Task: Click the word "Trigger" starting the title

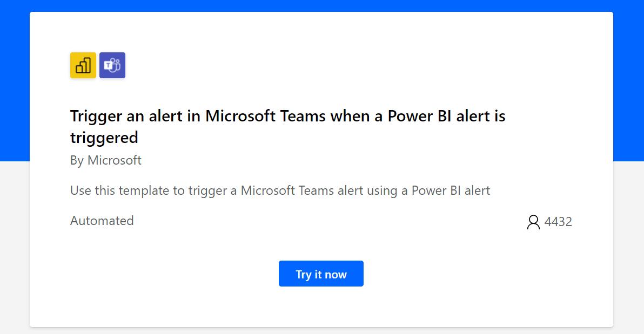Action: [96, 117]
